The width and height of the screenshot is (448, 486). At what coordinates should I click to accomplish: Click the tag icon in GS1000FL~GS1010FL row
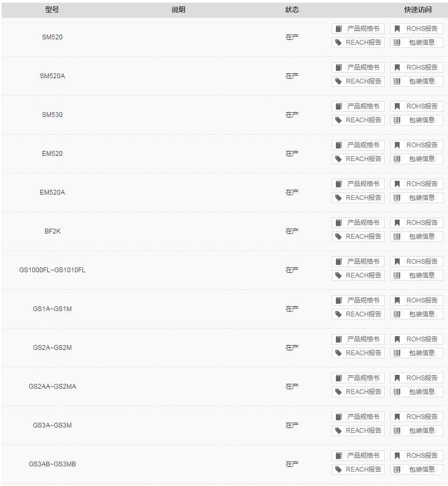[x=339, y=275]
